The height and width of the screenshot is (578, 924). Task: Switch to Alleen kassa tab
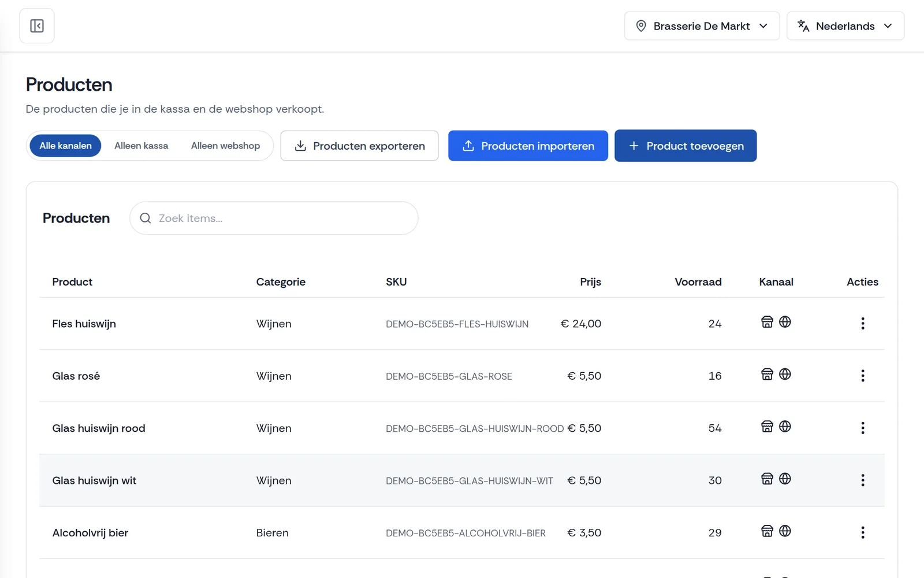(141, 146)
